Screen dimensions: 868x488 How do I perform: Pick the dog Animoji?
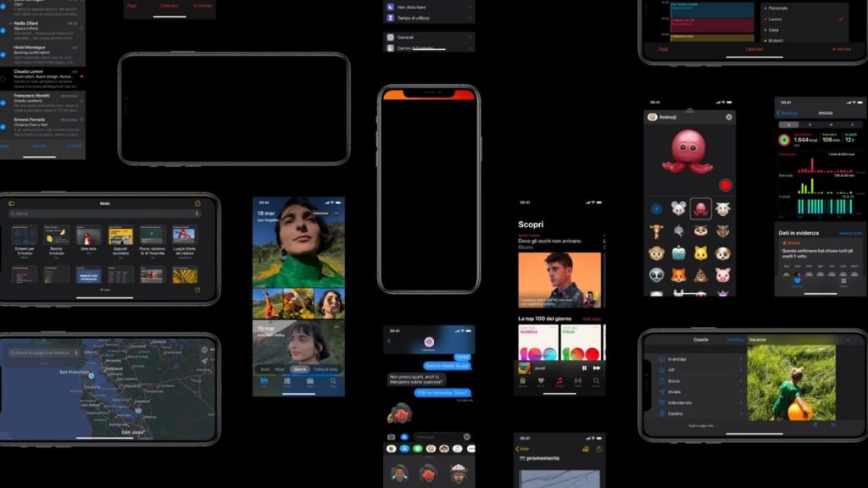[x=722, y=252]
